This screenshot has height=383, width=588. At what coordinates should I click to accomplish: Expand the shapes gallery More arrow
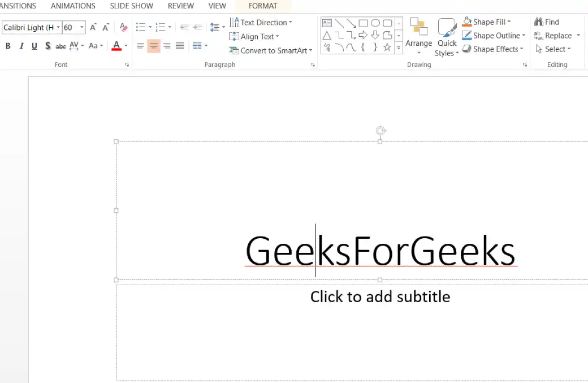click(399, 48)
